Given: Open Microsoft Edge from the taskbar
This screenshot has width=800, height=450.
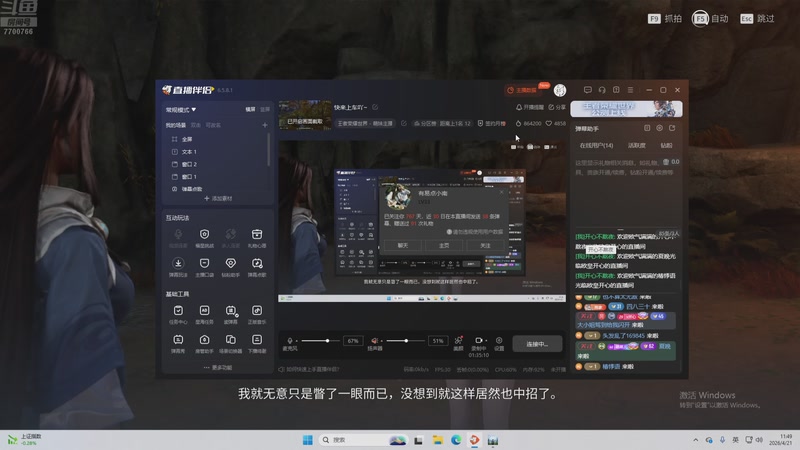Looking at the screenshot, I should [456, 440].
